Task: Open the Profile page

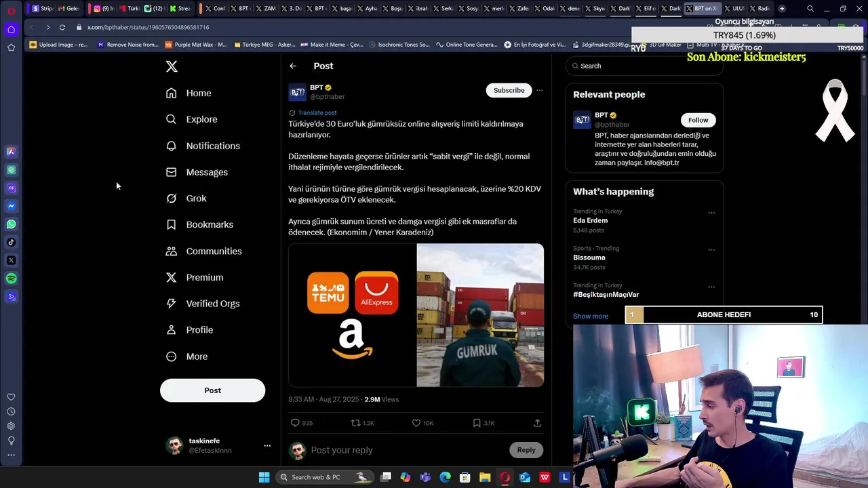Action: [x=190, y=330]
